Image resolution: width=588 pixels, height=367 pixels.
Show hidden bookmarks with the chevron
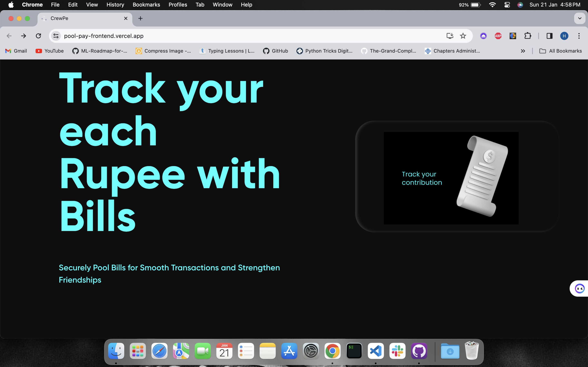[x=523, y=51]
